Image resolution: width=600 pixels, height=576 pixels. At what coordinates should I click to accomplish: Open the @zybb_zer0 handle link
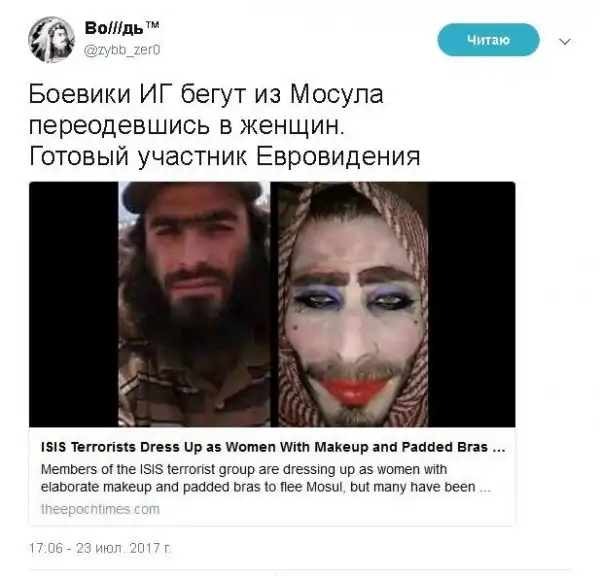click(x=122, y=50)
